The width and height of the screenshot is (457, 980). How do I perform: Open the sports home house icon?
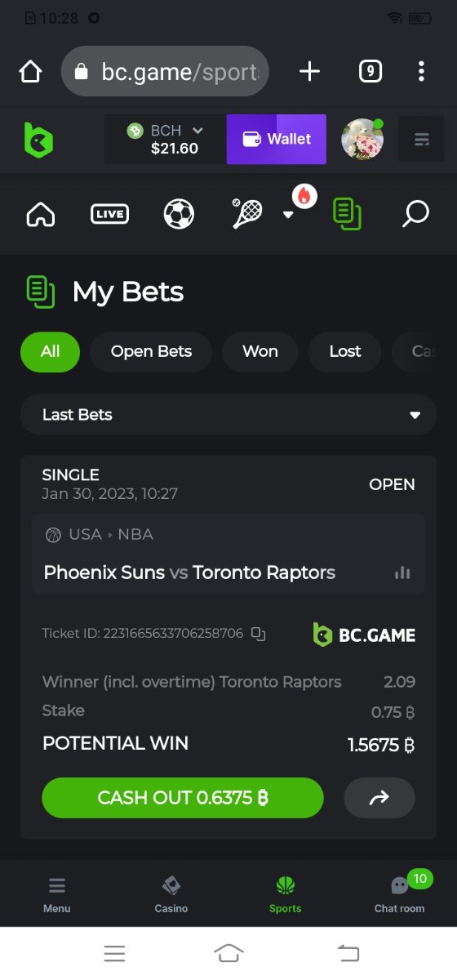[40, 215]
